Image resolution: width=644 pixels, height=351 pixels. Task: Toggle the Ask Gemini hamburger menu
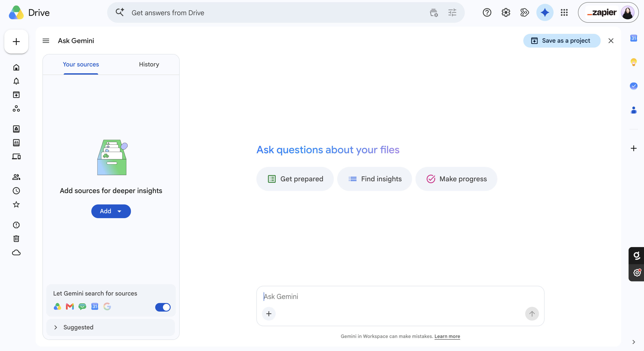pos(46,41)
